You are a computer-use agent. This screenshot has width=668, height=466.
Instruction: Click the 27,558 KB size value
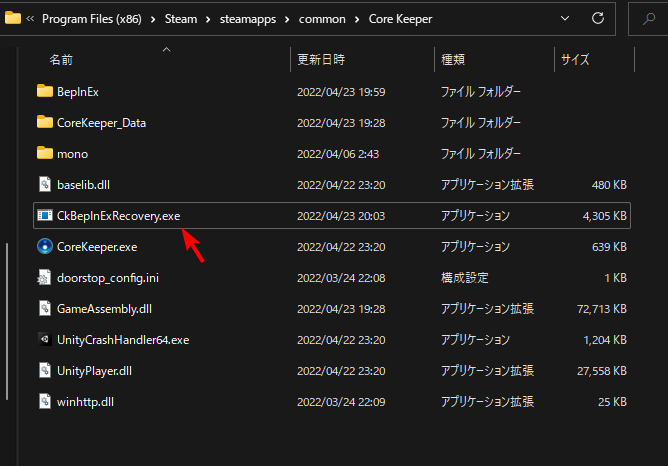[x=602, y=371]
